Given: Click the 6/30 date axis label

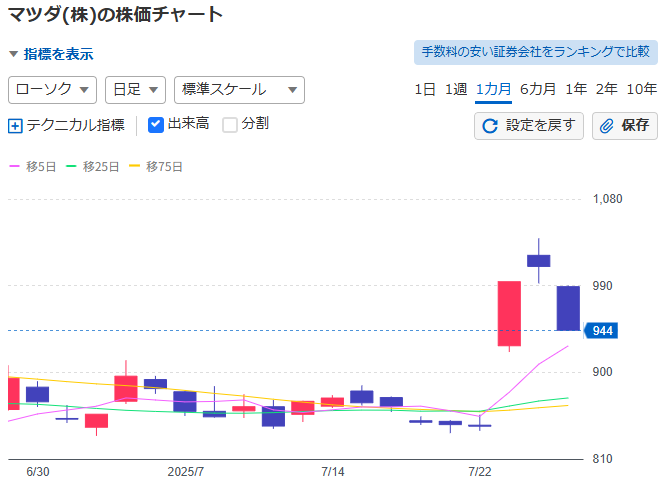Looking at the screenshot, I should tap(38, 472).
